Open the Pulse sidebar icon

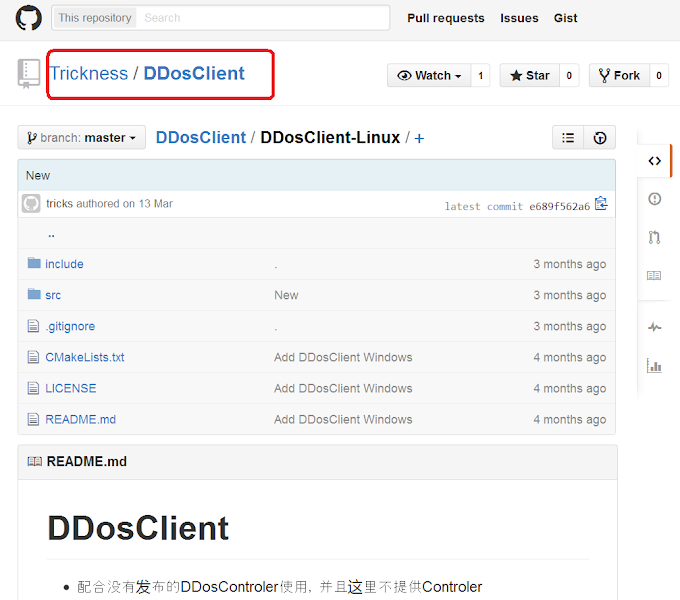tap(654, 327)
